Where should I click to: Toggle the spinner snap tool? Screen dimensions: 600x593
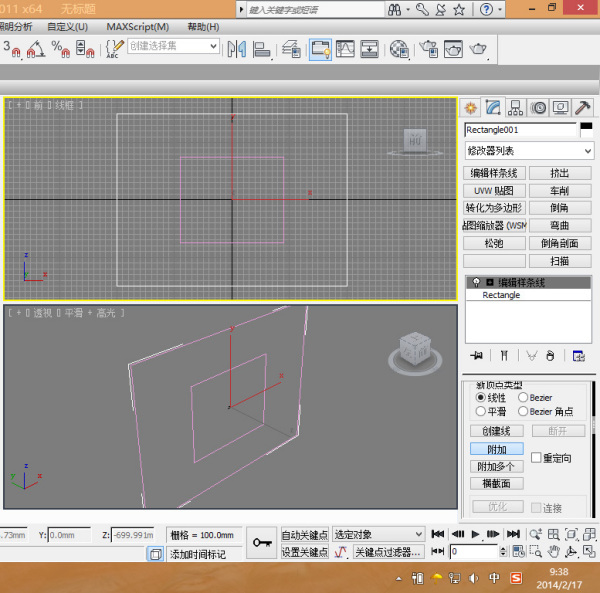pyautogui.click(x=85, y=49)
